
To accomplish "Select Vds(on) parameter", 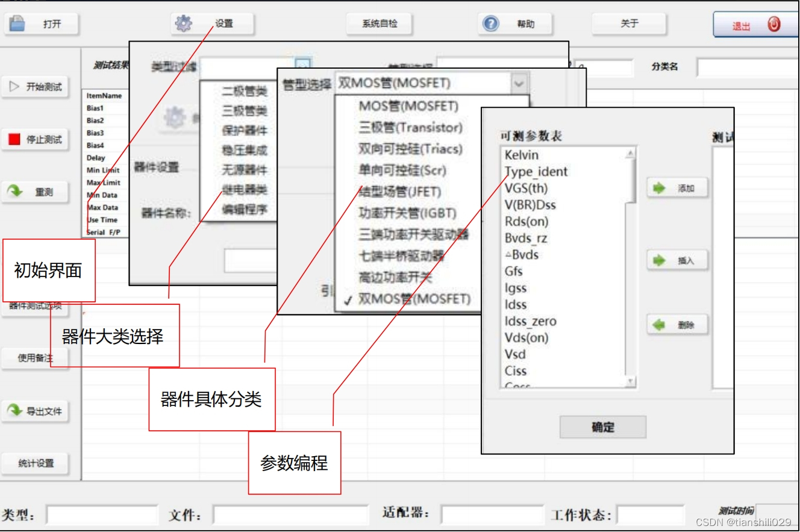I will 527,337.
